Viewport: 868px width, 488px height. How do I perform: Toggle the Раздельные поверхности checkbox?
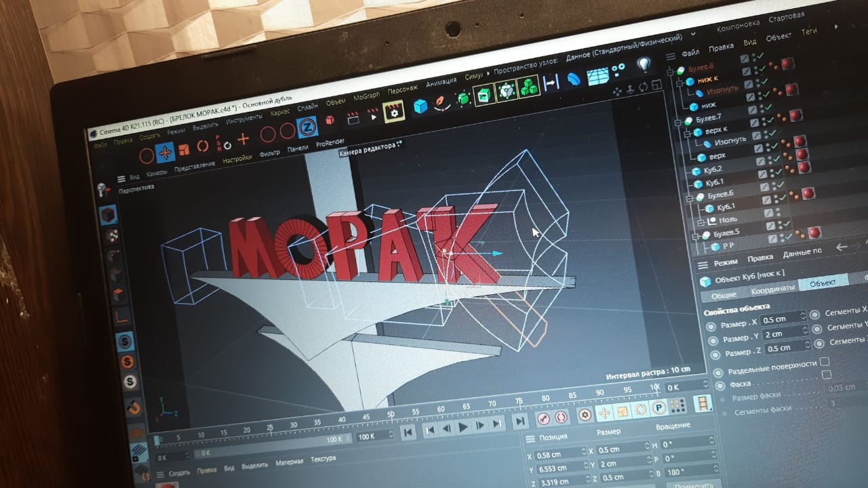pyautogui.click(x=825, y=361)
